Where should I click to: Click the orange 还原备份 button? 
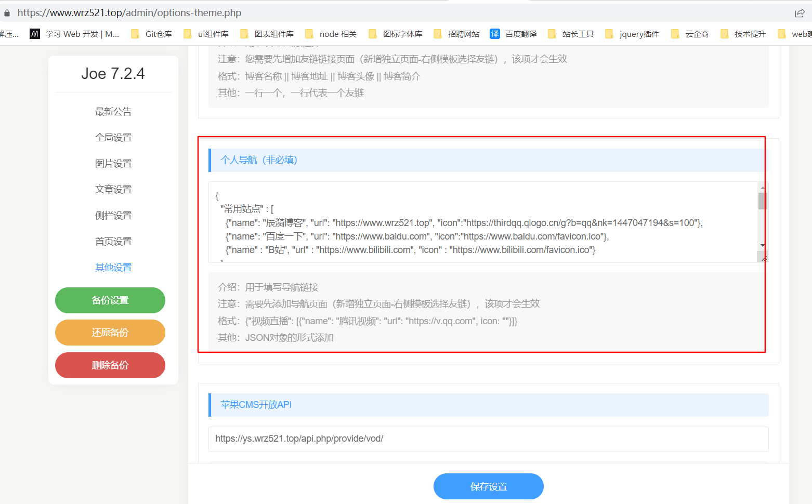tap(110, 333)
